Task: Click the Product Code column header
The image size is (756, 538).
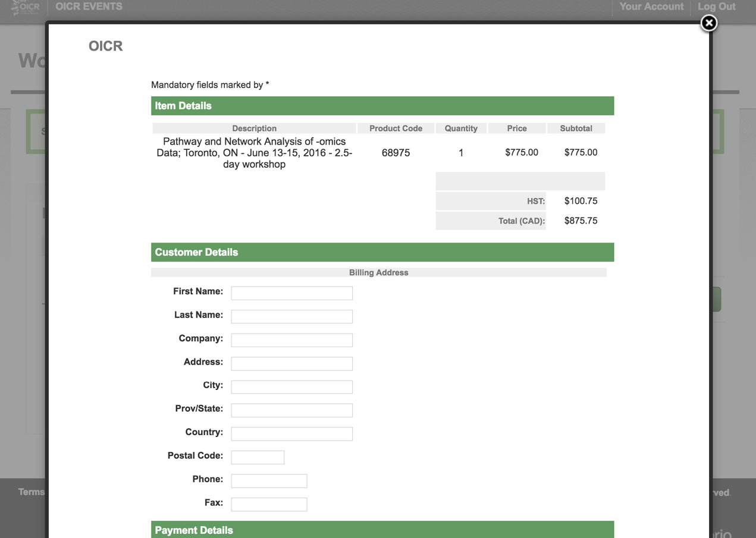Action: [x=396, y=128]
